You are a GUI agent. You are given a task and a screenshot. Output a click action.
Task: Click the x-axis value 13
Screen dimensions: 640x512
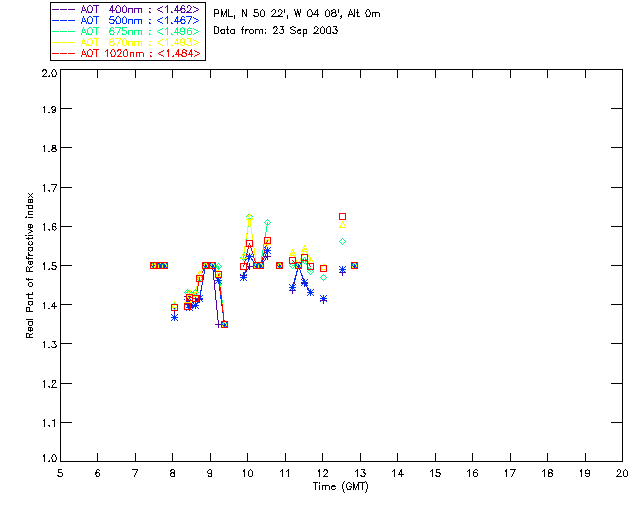[360, 473]
